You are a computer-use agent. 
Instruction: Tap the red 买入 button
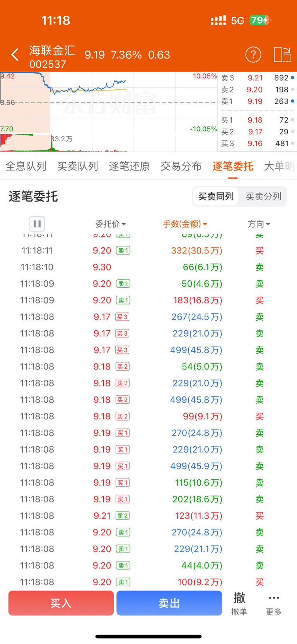coord(61,603)
